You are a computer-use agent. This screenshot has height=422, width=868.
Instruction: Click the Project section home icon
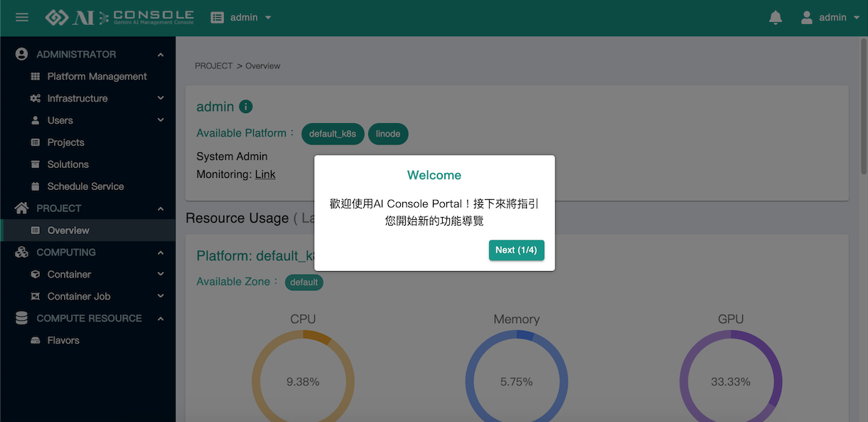point(21,208)
